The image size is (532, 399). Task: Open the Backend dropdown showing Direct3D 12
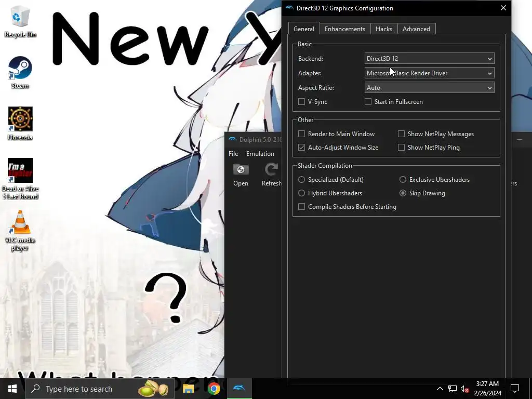pos(429,58)
